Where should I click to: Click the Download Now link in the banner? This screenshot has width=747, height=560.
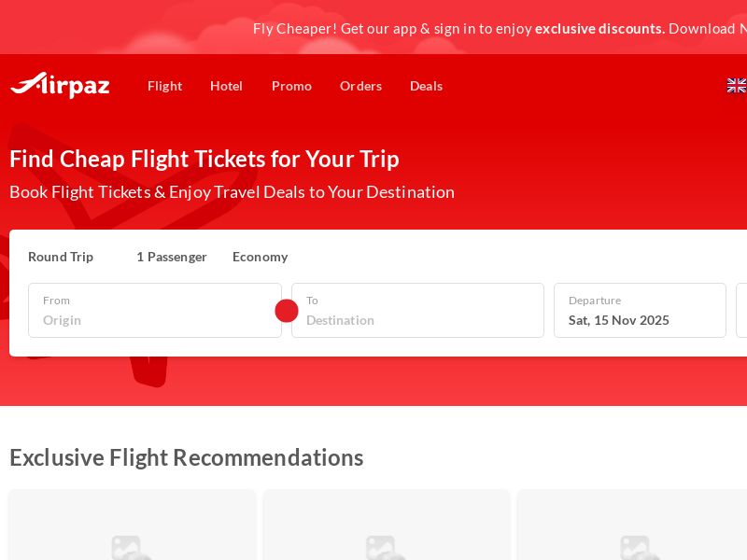click(707, 28)
